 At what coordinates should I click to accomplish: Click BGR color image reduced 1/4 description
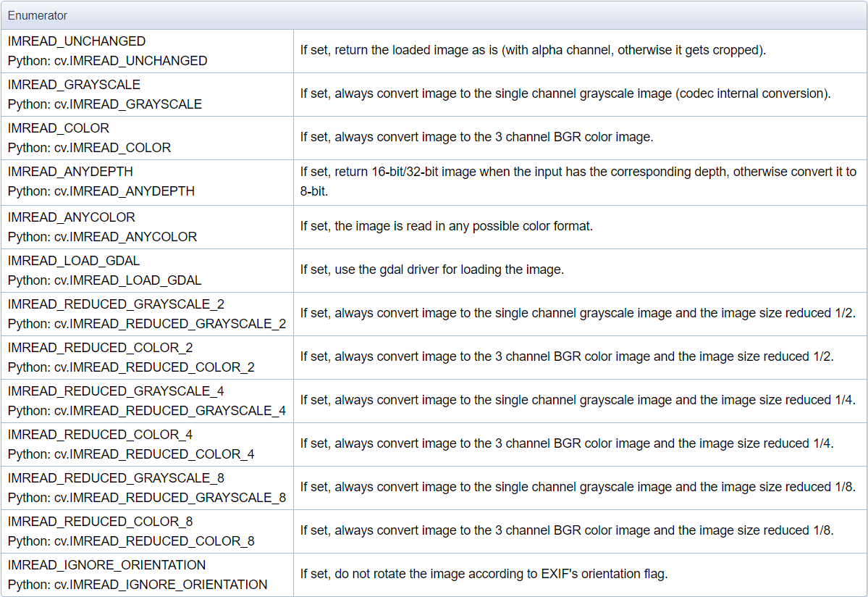click(x=567, y=443)
